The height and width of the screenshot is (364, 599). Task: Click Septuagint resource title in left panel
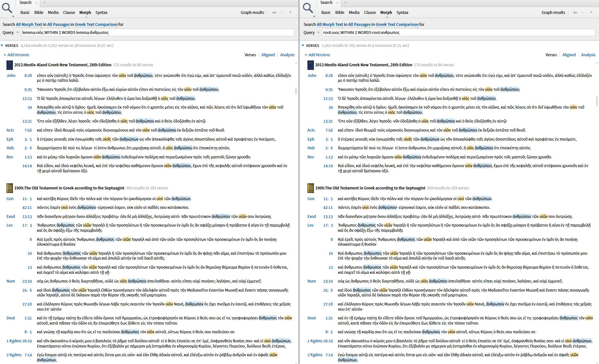tap(69, 188)
